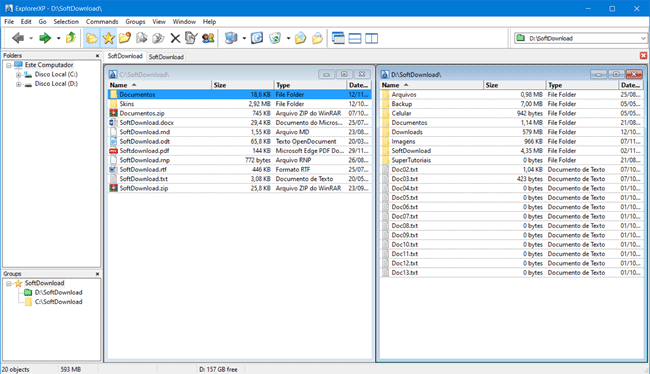Image resolution: width=650 pixels, height=374 pixels.
Task: Click the two-users toolbar icon
Action: [208, 38]
